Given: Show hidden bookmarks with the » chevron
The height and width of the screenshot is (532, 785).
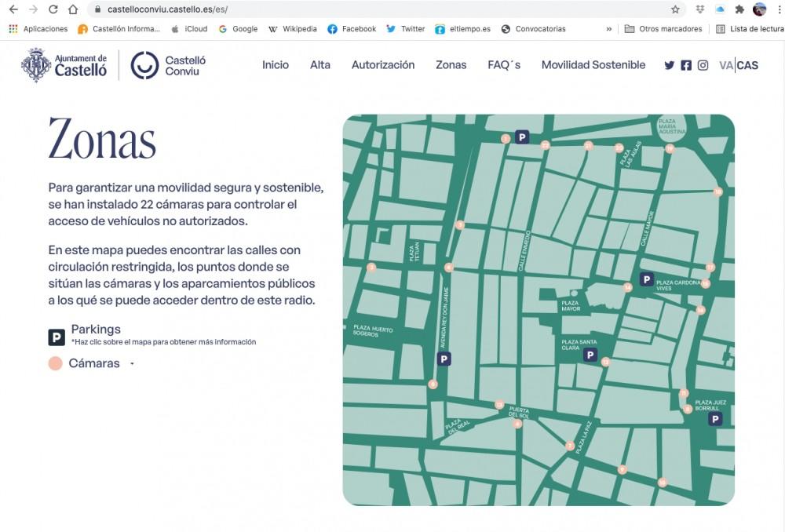Looking at the screenshot, I should pos(609,29).
